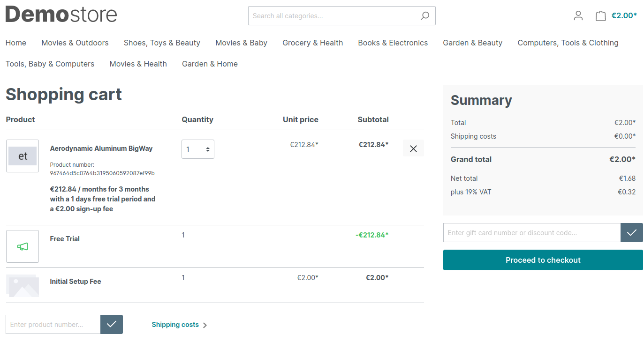
Task: Click the Initial Setup Fee €2.00* subtotal
Action: pos(377,278)
